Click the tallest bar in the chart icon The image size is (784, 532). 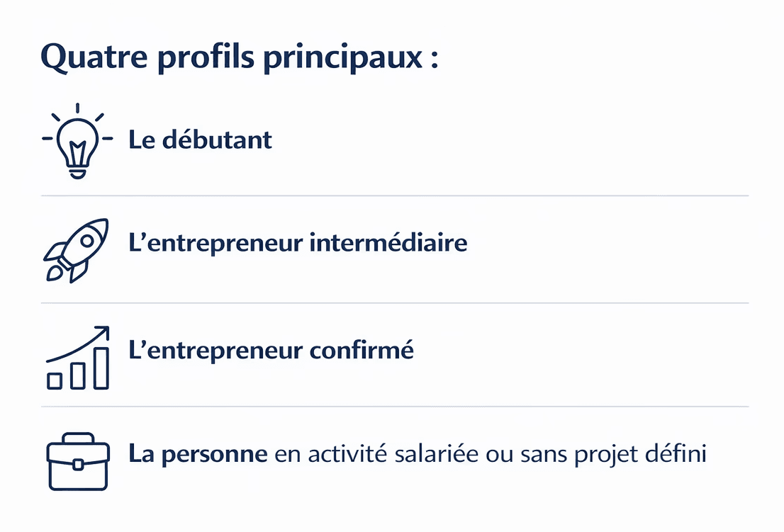click(101, 368)
